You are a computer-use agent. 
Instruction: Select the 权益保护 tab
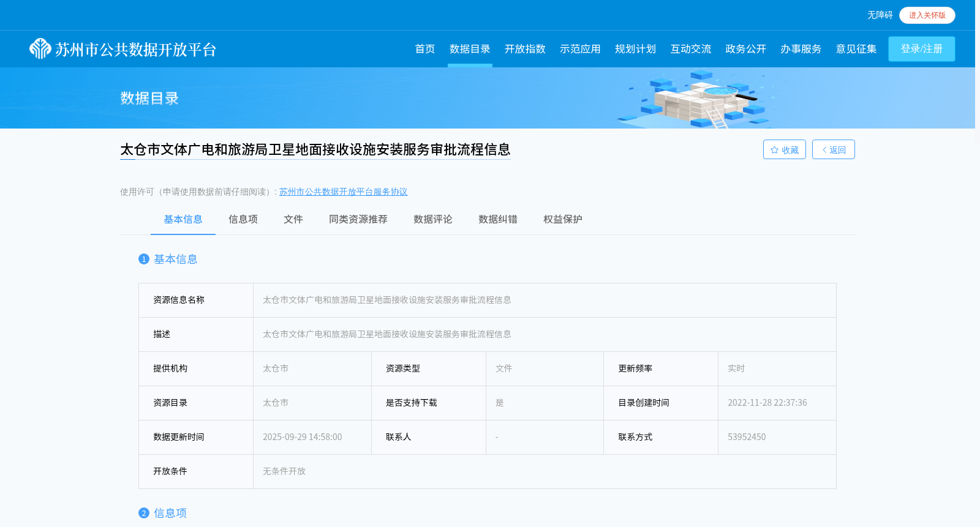563,219
